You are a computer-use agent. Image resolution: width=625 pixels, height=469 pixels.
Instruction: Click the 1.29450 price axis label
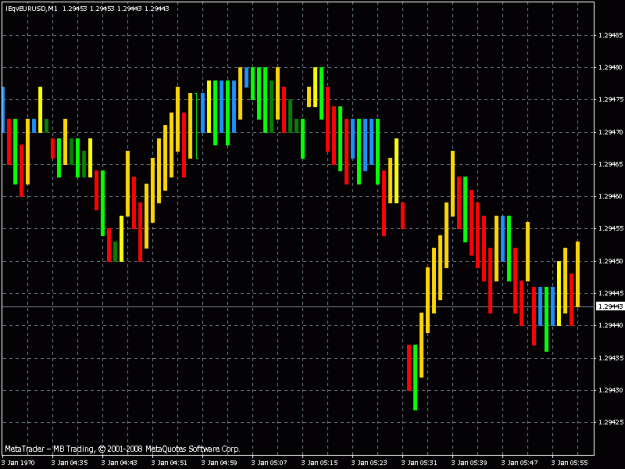611,261
